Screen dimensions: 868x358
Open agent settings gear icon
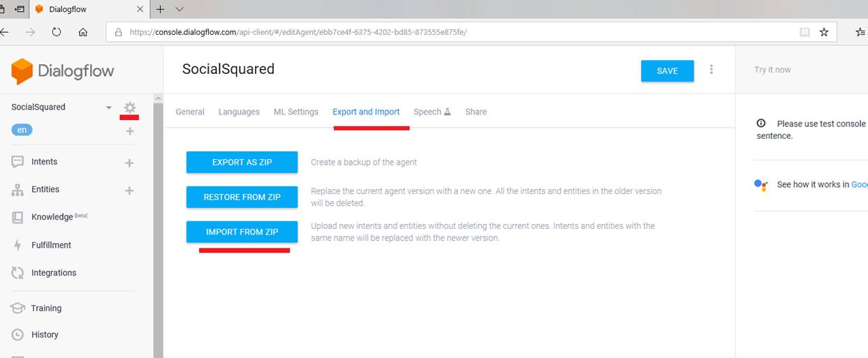pyautogui.click(x=129, y=107)
